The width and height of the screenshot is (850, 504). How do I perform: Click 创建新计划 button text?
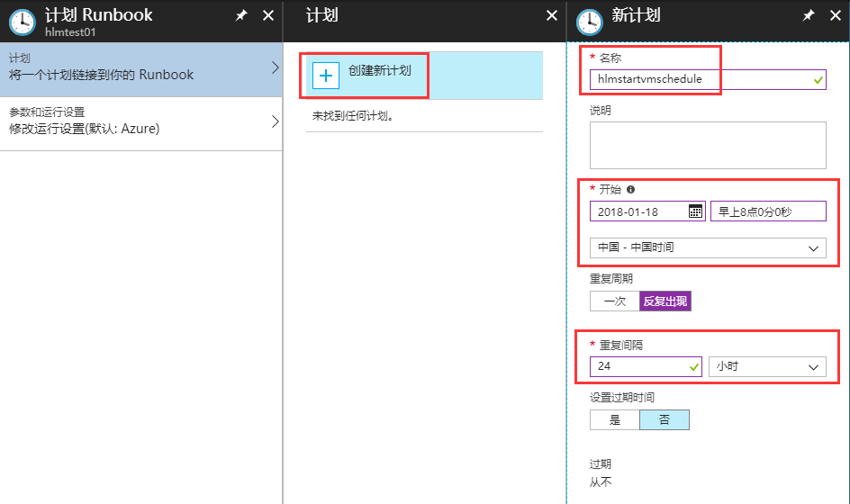(379, 70)
